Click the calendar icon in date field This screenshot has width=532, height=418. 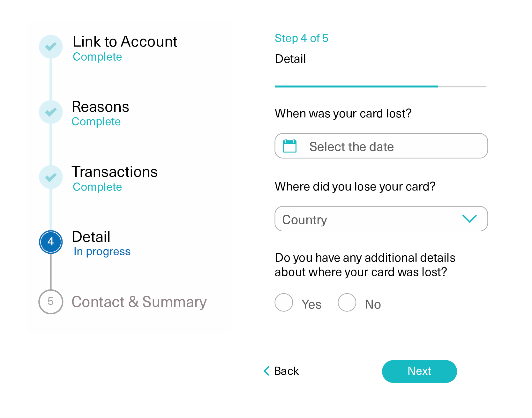(289, 146)
